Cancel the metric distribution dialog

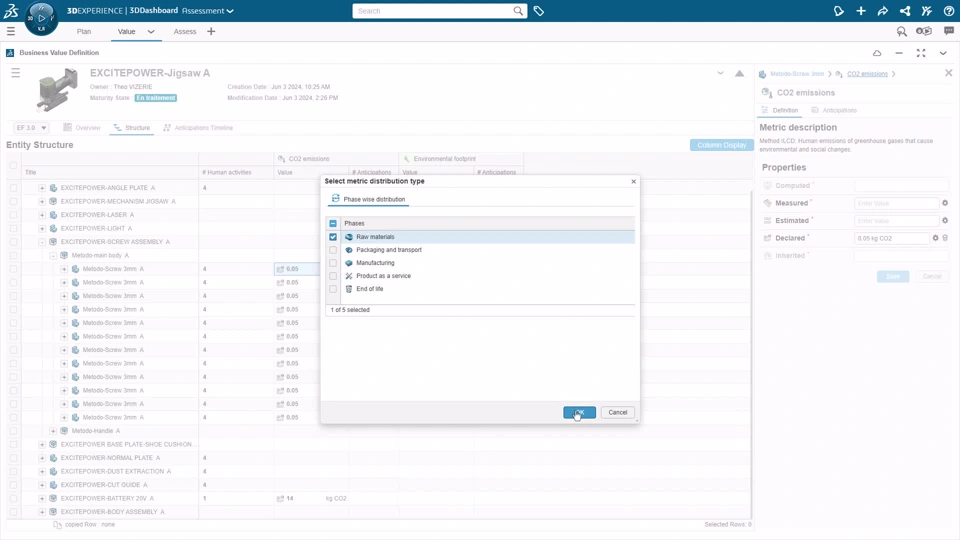click(x=618, y=413)
